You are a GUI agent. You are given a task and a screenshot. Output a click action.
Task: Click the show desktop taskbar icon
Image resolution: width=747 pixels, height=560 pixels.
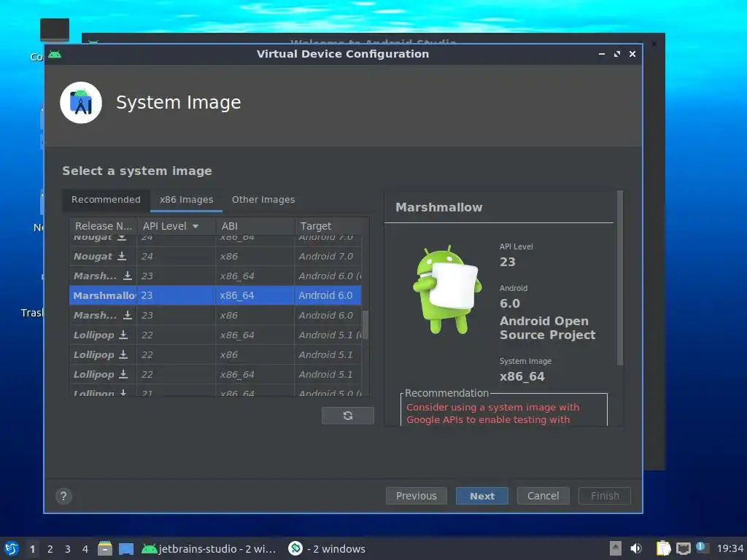click(x=126, y=548)
